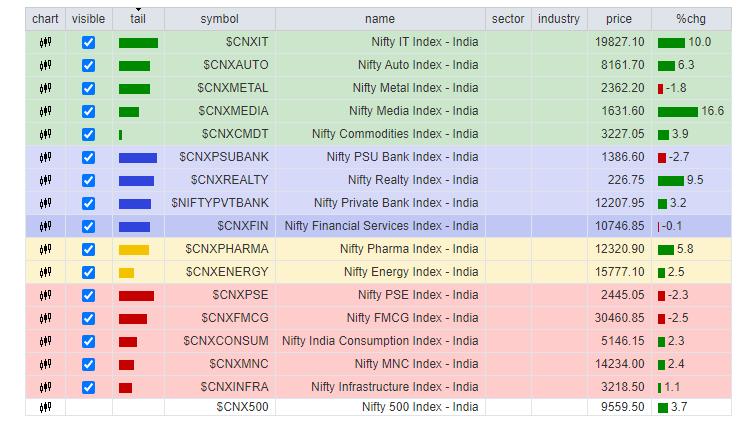Sort table by tail column header

(138, 19)
